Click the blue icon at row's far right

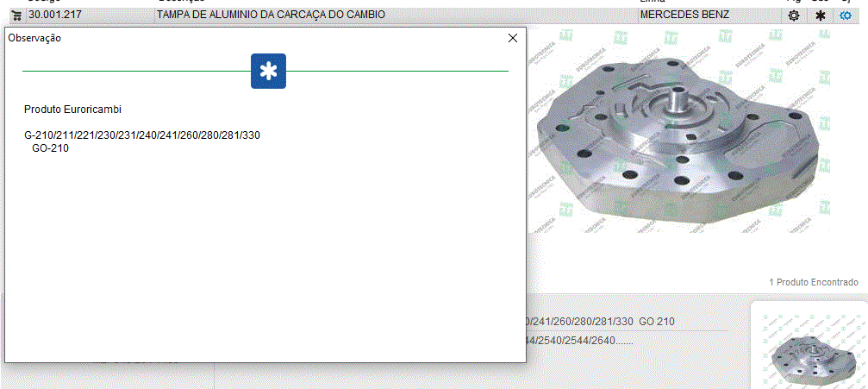click(x=846, y=16)
